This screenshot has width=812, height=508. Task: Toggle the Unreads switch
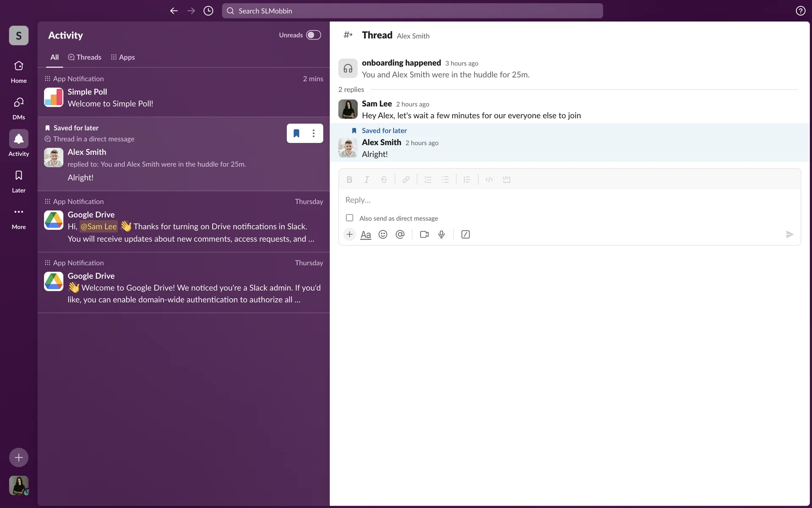(313, 35)
